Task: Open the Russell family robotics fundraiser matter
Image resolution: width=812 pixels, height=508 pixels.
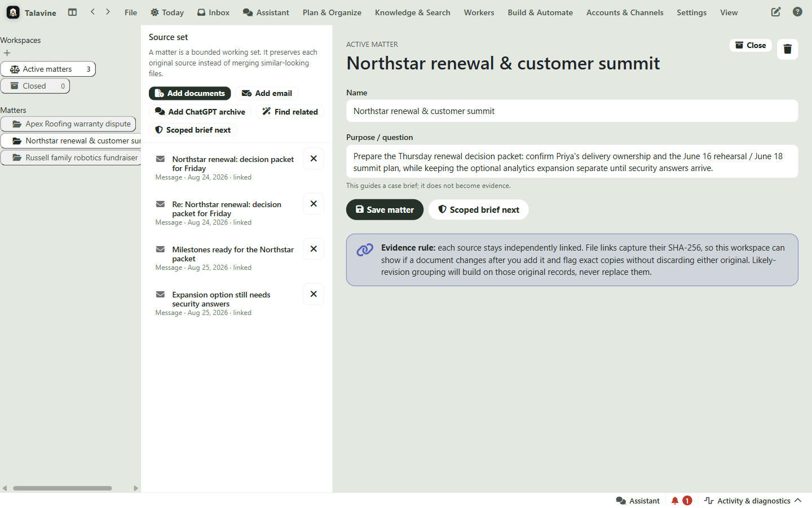Action: 71,157
